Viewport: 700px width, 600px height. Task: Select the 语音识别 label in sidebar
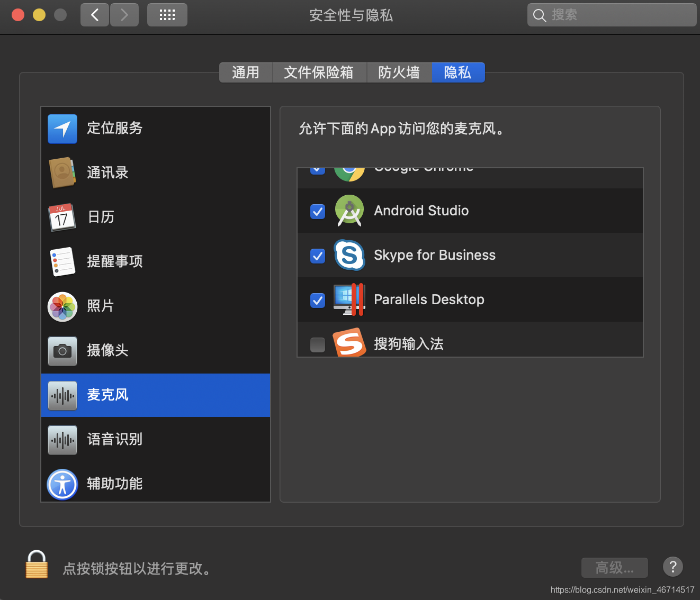pyautogui.click(x=115, y=439)
